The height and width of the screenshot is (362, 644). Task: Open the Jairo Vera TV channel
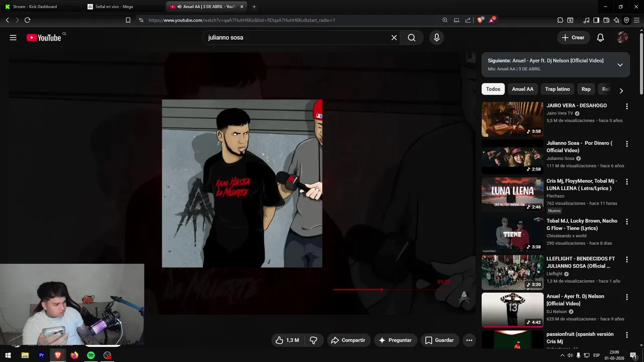[x=560, y=113]
